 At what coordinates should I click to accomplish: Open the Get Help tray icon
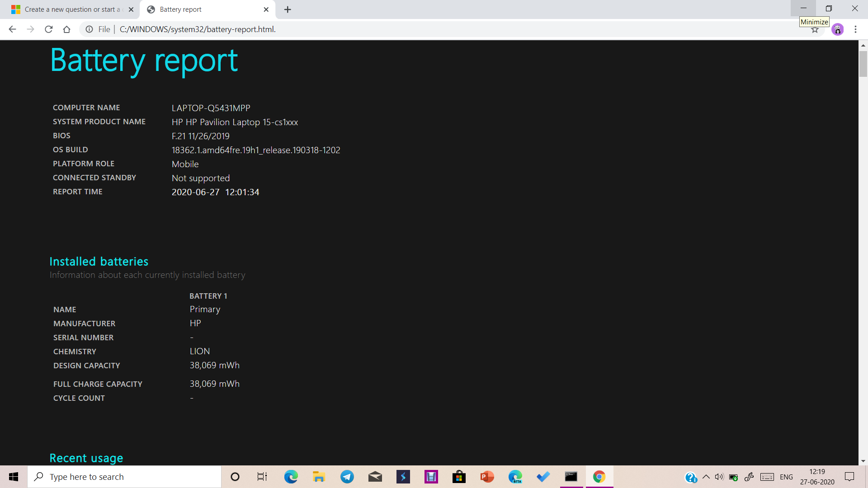pos(691,477)
